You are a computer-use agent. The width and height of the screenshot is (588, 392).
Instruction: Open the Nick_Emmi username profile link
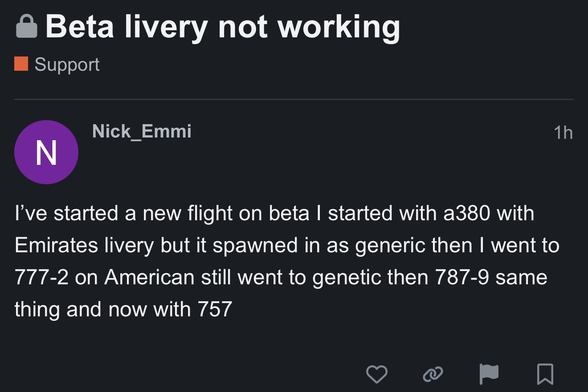[142, 131]
